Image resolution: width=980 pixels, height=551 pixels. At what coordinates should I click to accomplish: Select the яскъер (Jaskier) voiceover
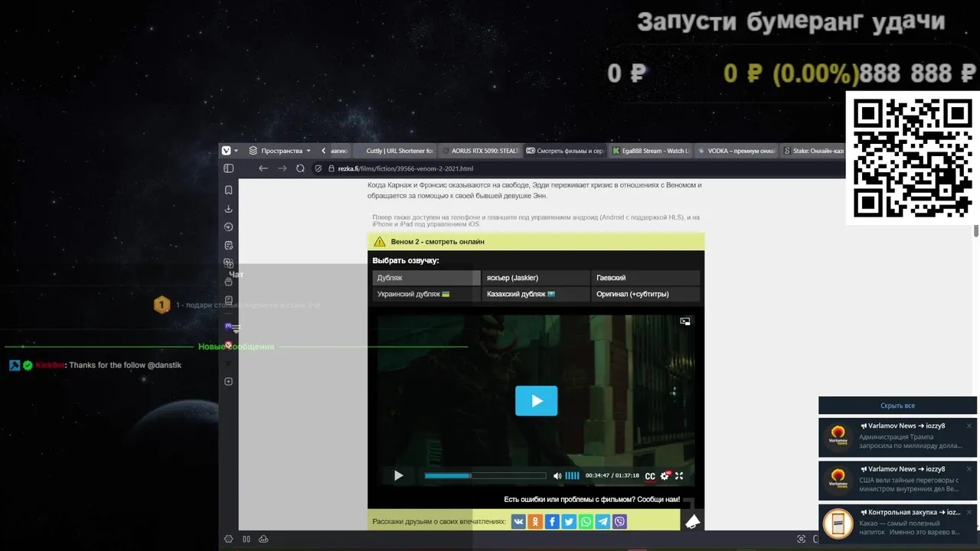coord(536,278)
